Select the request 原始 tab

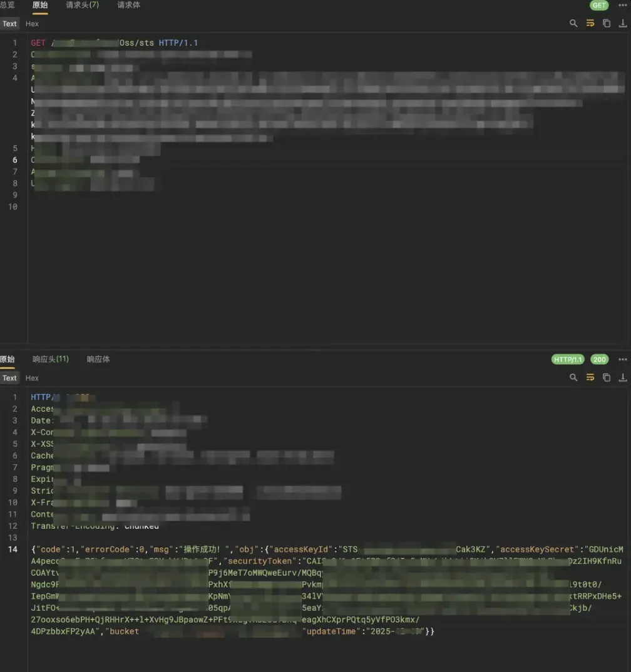40,5
